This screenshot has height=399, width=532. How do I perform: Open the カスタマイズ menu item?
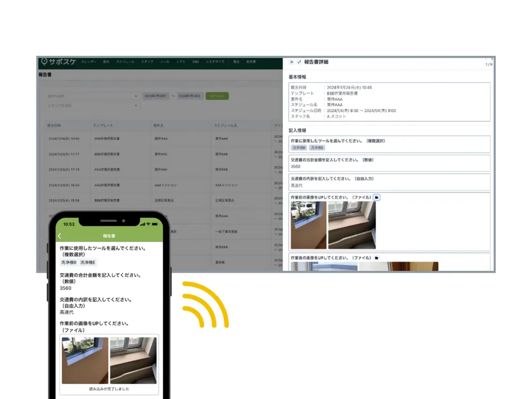coord(215,62)
